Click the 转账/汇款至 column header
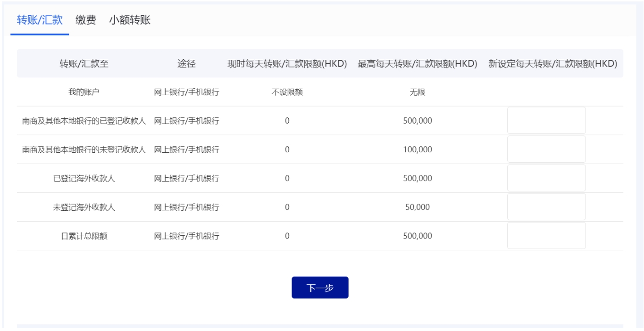644x331 pixels. click(x=84, y=64)
